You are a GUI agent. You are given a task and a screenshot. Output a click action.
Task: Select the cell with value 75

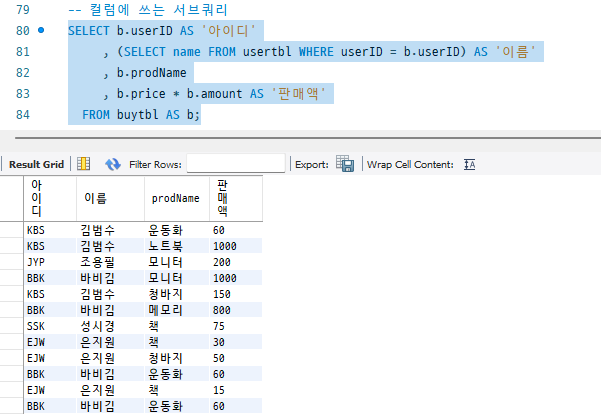point(236,326)
